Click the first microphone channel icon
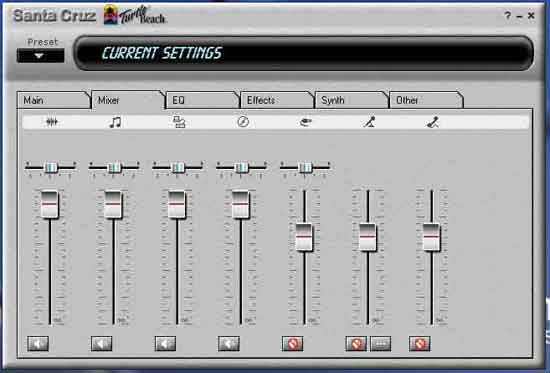Image resolution: width=550 pixels, height=373 pixels. pyautogui.click(x=369, y=122)
